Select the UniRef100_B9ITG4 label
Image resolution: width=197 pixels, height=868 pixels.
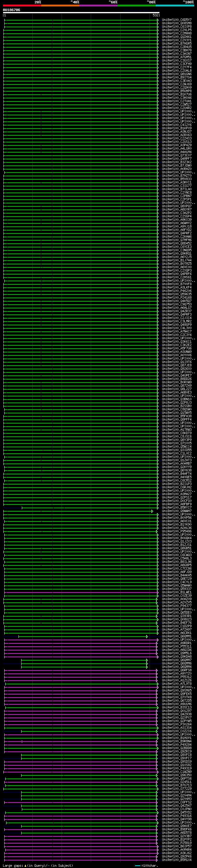tap(177, 78)
